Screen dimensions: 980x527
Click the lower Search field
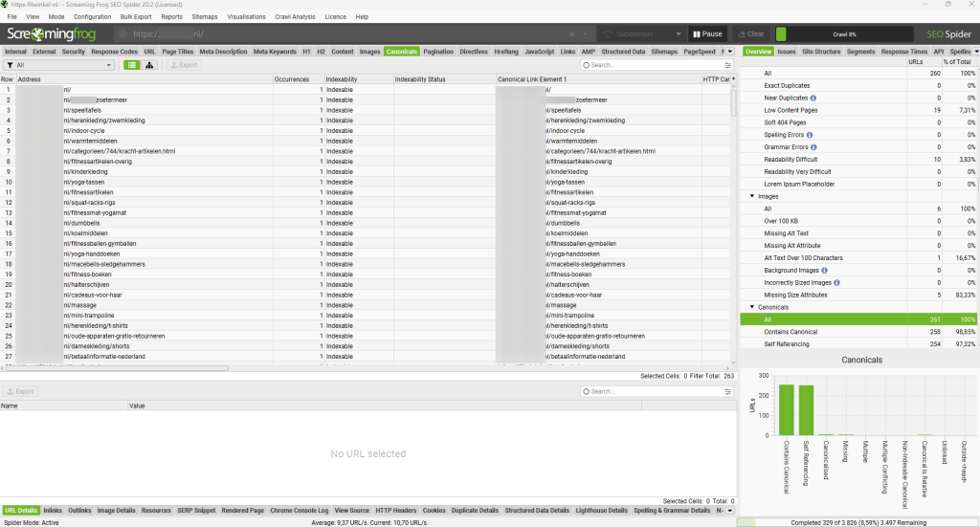[653, 391]
